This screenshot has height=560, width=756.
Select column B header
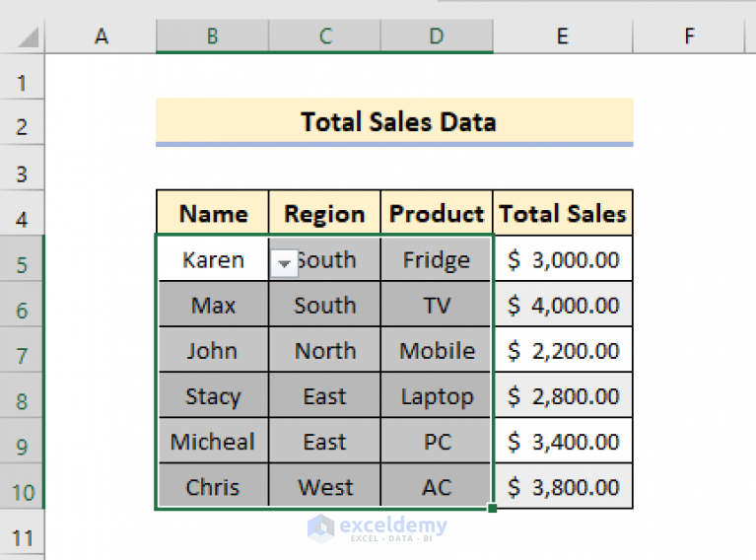coord(212,36)
